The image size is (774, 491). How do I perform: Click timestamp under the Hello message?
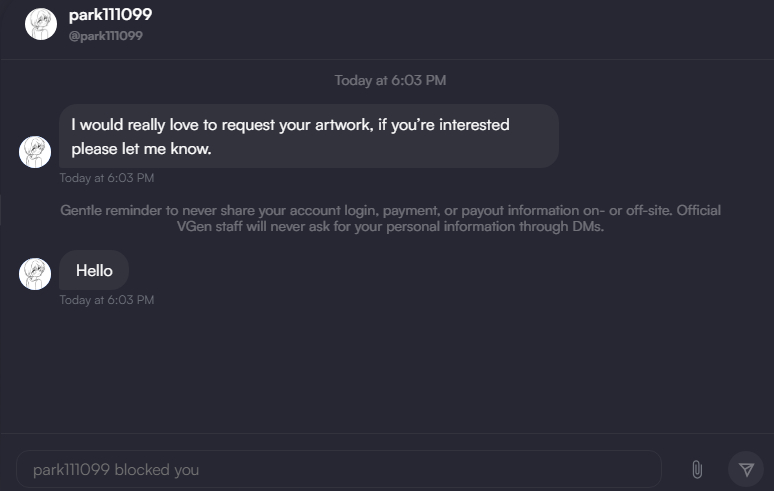pyautogui.click(x=107, y=300)
